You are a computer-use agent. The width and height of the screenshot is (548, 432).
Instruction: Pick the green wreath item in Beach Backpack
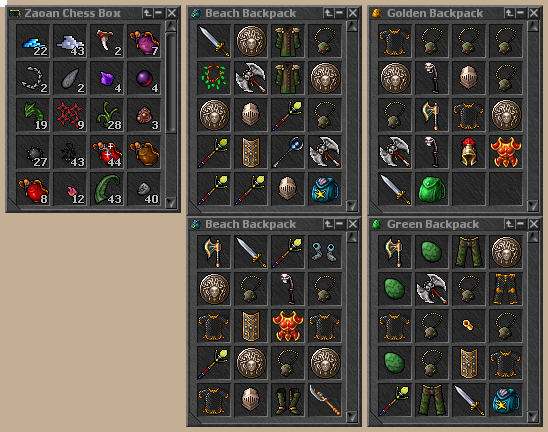214,78
